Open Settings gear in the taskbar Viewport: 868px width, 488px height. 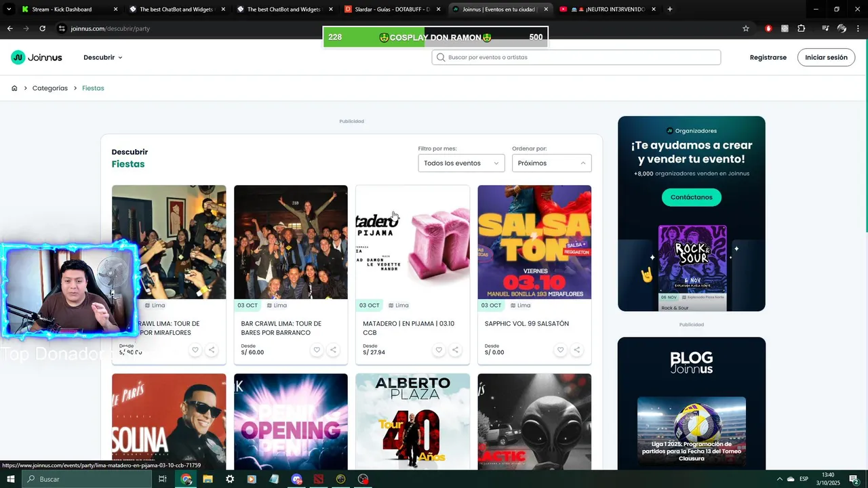230,479
